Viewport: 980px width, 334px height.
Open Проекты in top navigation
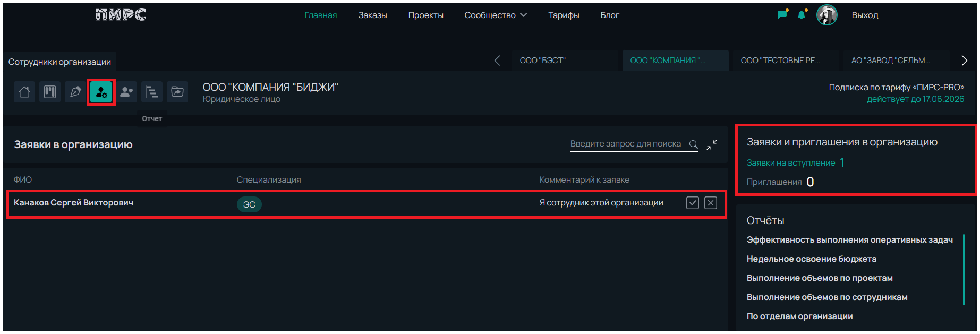click(425, 15)
